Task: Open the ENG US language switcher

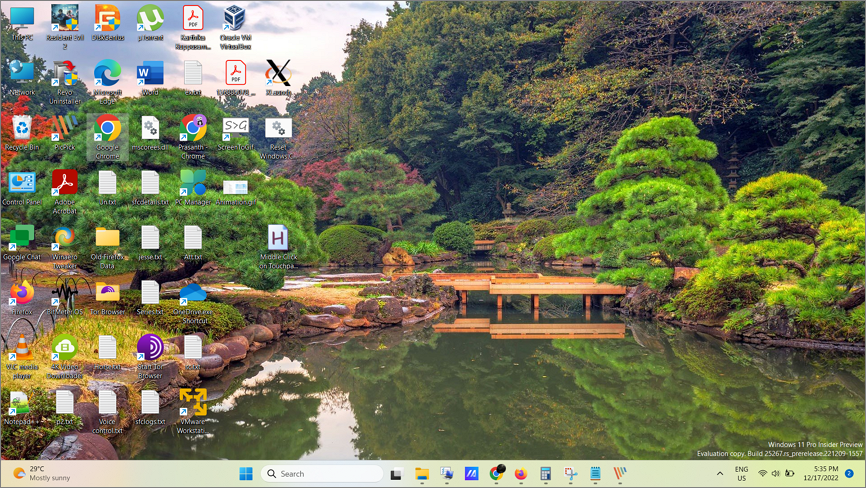Action: coord(741,474)
